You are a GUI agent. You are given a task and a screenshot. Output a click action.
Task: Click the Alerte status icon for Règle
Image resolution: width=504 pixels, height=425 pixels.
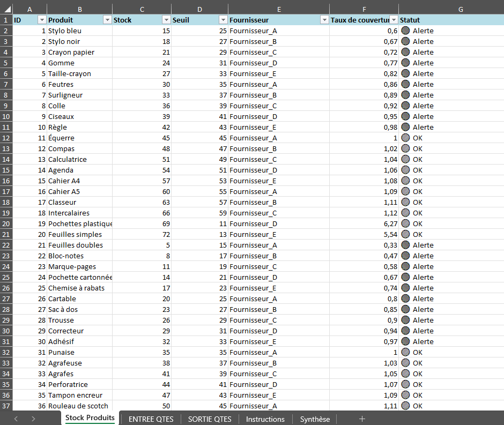406,127
